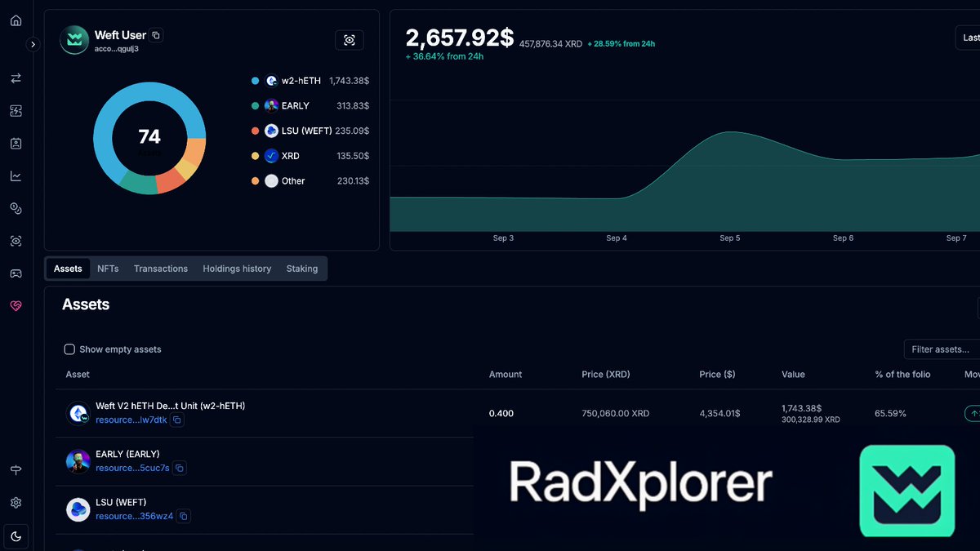The width and height of the screenshot is (980, 551).
Task: Open the resource...5cuc7s link
Action: coord(132,468)
